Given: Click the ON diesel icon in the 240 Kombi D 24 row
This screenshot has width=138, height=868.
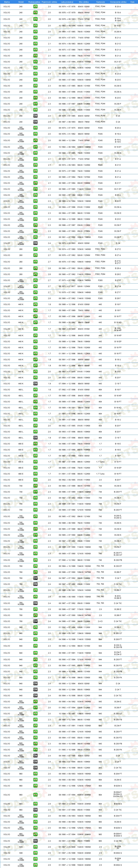Looking at the screenshot, I should pos(35,243).
